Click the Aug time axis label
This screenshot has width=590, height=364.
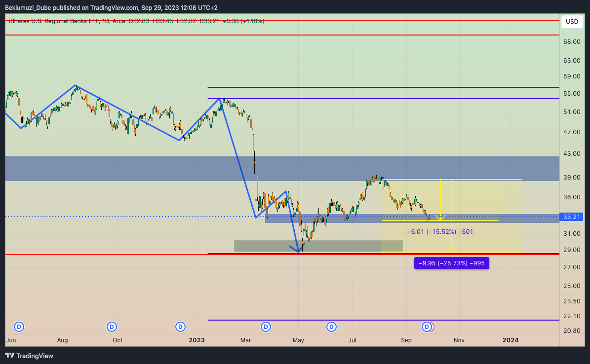coord(63,340)
